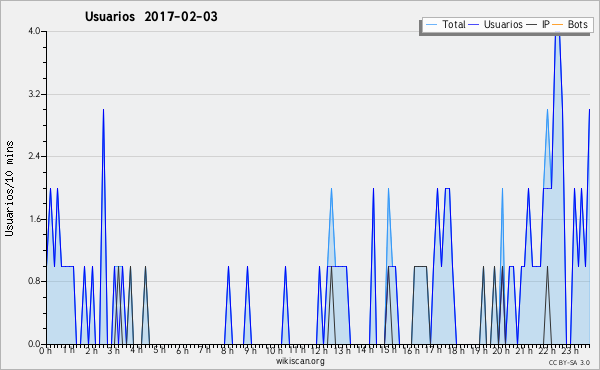Viewport: 600px width, 370px height.
Task: Click the '23 h' x-axis label
Action: [569, 350]
